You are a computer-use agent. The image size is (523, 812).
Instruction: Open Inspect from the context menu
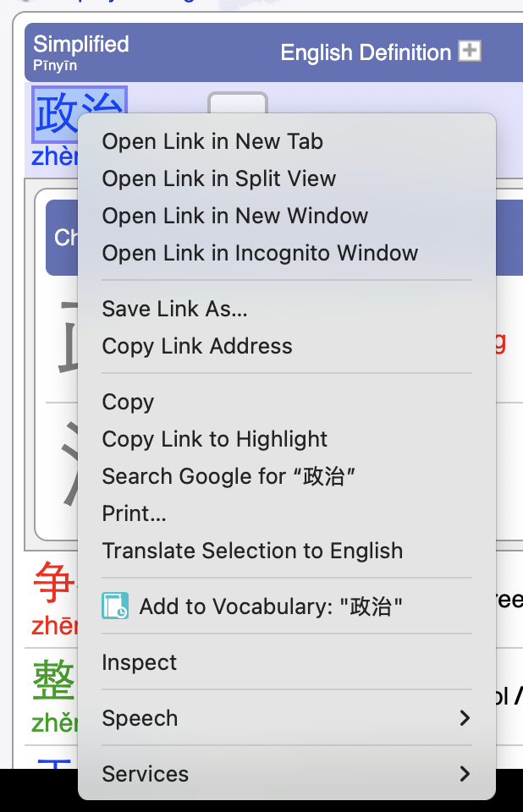click(139, 662)
